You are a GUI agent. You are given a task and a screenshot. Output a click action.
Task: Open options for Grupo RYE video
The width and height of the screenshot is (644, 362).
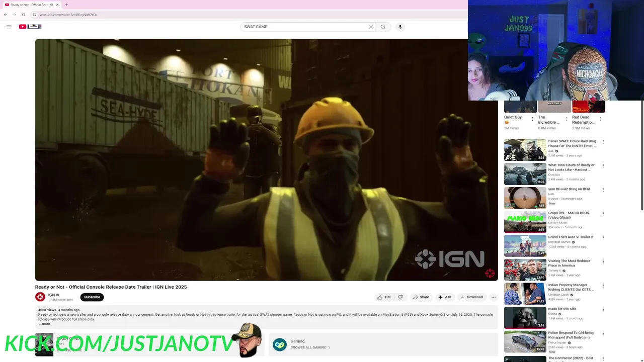coord(603,213)
